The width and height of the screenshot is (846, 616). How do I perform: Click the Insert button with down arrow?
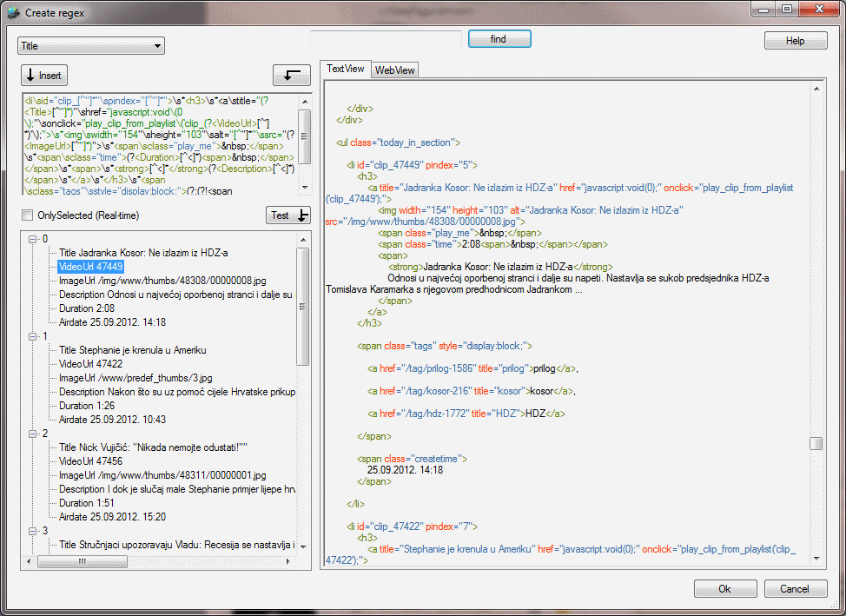coord(43,76)
